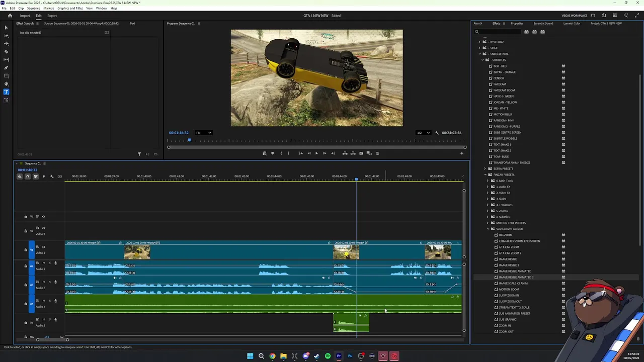Mark Out point in Program monitor
644x362 pixels.
(x=288, y=153)
